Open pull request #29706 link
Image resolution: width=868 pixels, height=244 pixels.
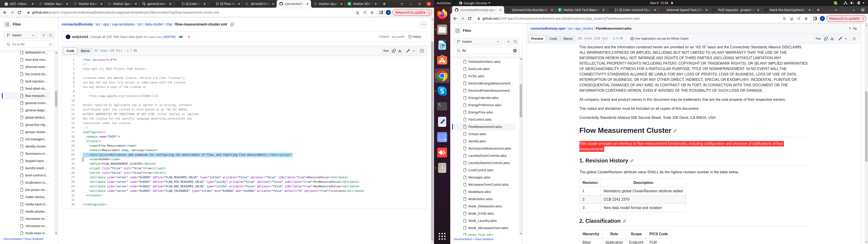[170, 37]
